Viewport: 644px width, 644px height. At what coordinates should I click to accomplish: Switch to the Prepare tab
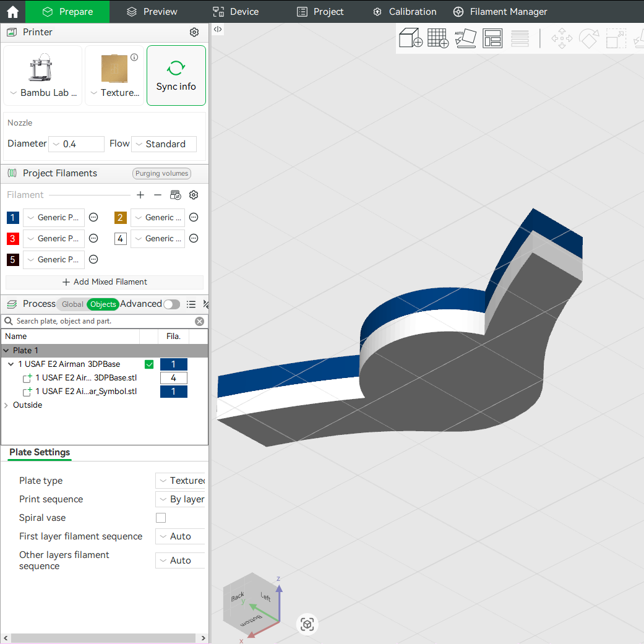coord(68,12)
